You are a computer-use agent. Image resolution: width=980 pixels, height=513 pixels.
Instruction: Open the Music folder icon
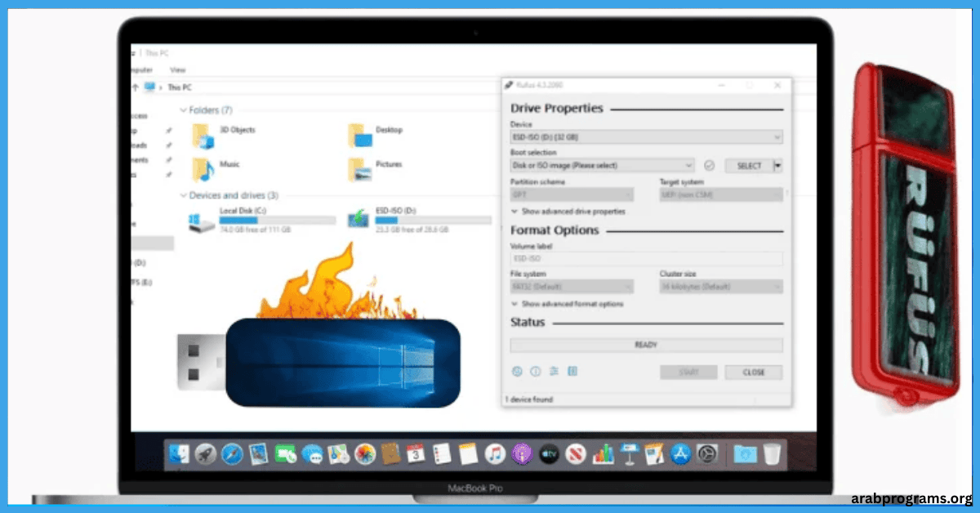tap(202, 168)
